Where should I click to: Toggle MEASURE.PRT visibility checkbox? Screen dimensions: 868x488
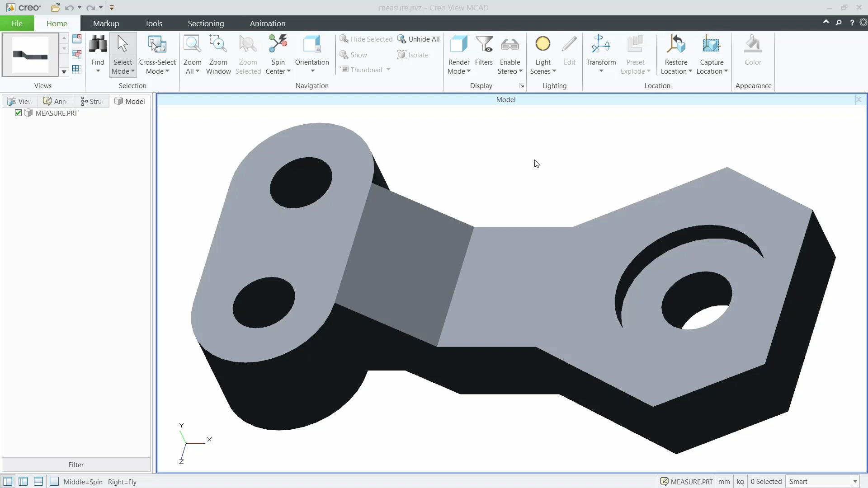click(x=18, y=113)
